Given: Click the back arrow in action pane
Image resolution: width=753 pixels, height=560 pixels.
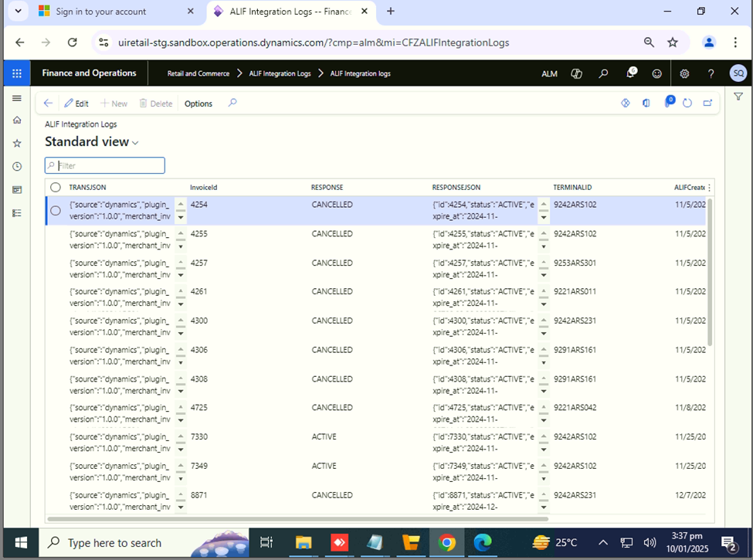Looking at the screenshot, I should tap(48, 104).
